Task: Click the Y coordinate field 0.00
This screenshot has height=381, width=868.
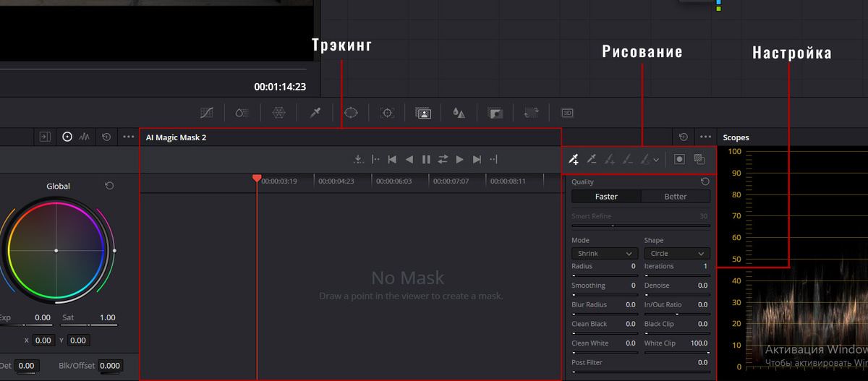Action: (78, 341)
